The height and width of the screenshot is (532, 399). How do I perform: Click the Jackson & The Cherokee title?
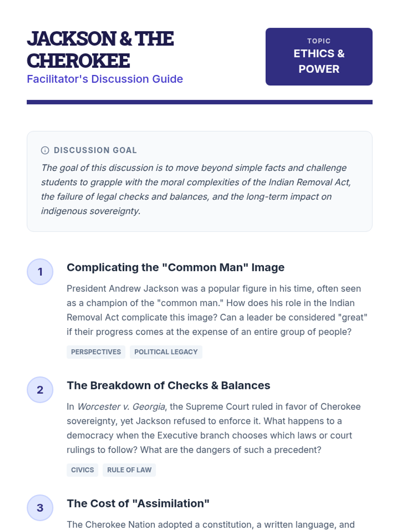click(100, 50)
